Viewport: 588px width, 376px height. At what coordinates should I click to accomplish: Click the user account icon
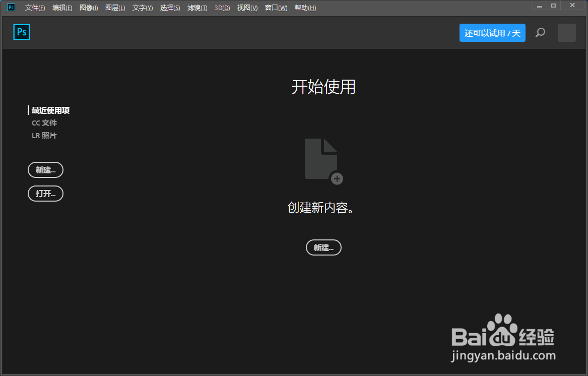click(566, 32)
